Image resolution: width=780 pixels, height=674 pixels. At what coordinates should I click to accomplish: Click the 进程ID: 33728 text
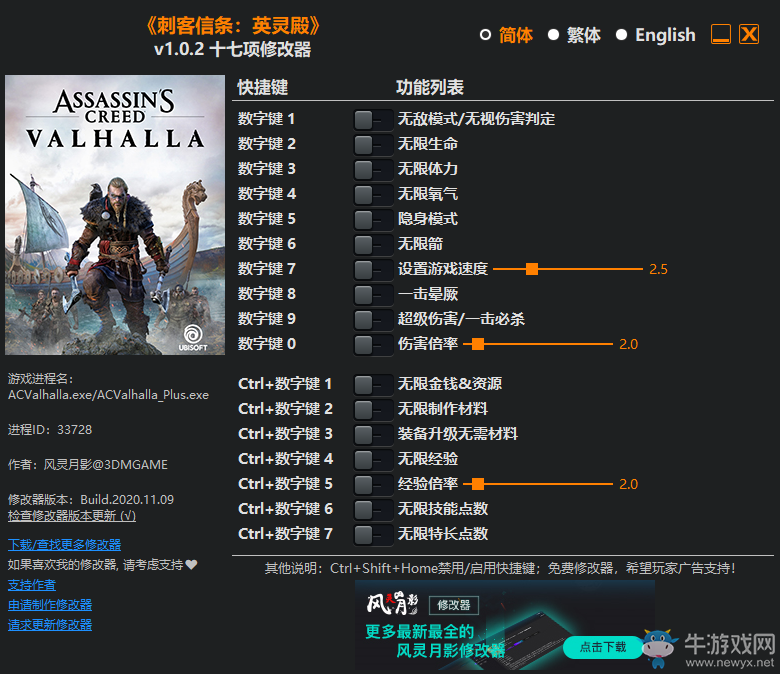(x=50, y=430)
